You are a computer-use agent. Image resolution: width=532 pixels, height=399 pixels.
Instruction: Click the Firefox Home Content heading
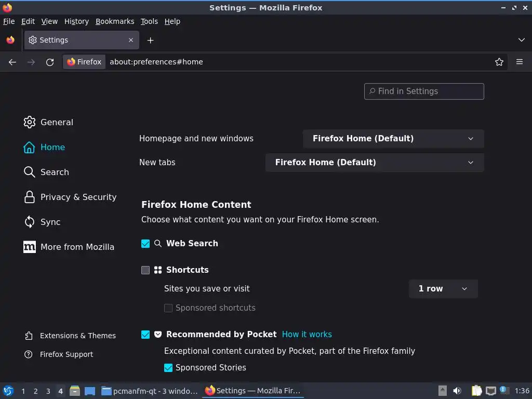[x=196, y=205]
